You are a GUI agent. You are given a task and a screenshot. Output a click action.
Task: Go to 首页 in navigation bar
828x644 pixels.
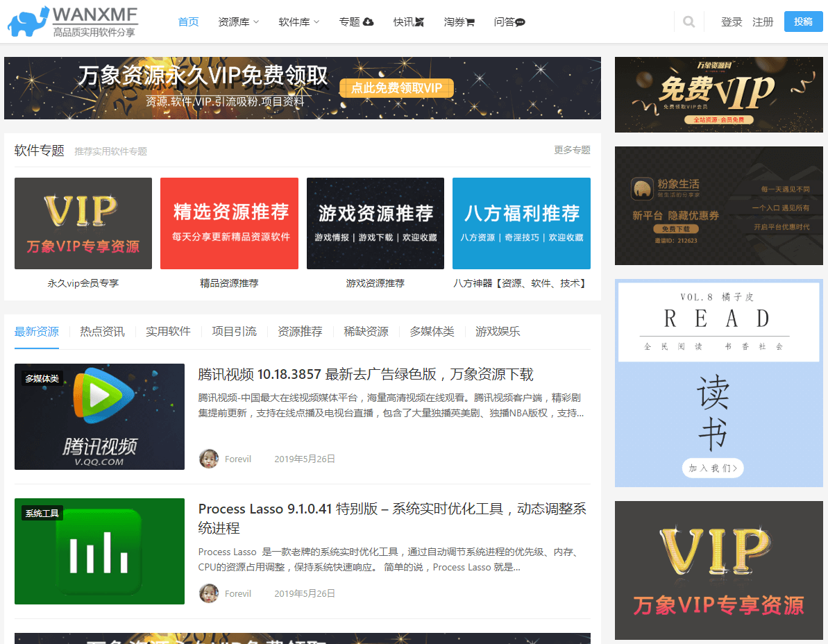coord(188,22)
